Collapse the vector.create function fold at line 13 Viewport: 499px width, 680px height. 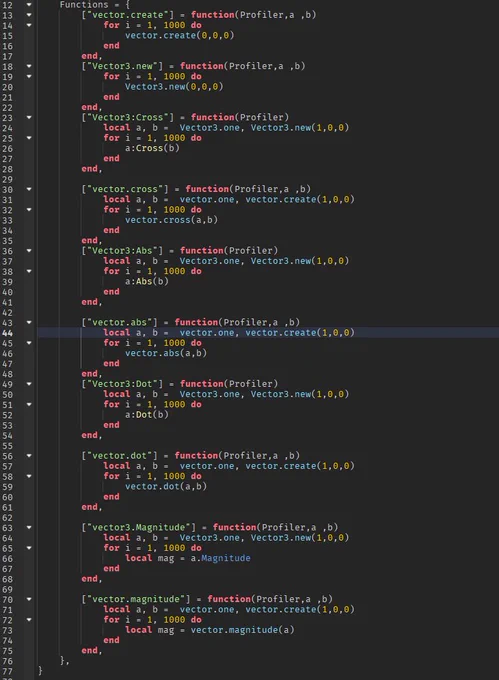click(x=29, y=15)
